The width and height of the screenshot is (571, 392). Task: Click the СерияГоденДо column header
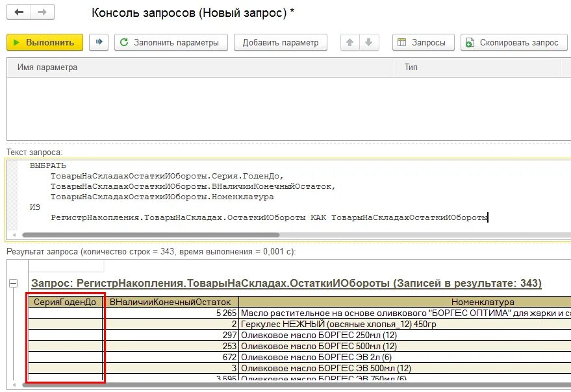64,302
